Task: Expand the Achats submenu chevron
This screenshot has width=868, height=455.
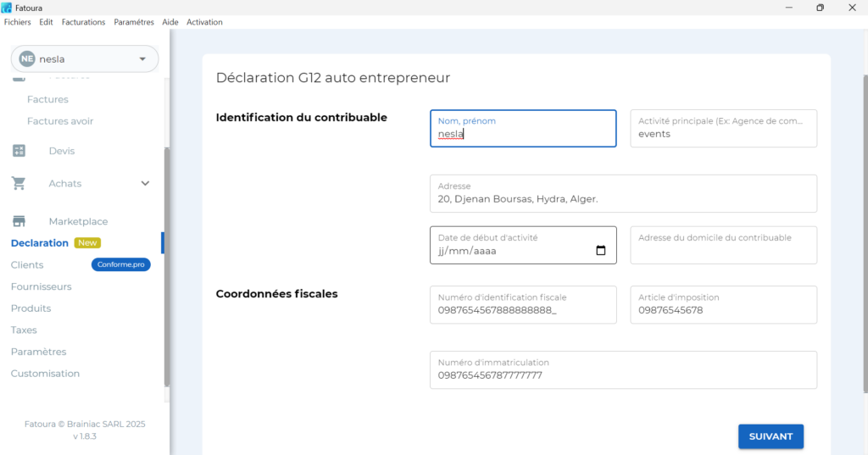Action: coord(145,183)
